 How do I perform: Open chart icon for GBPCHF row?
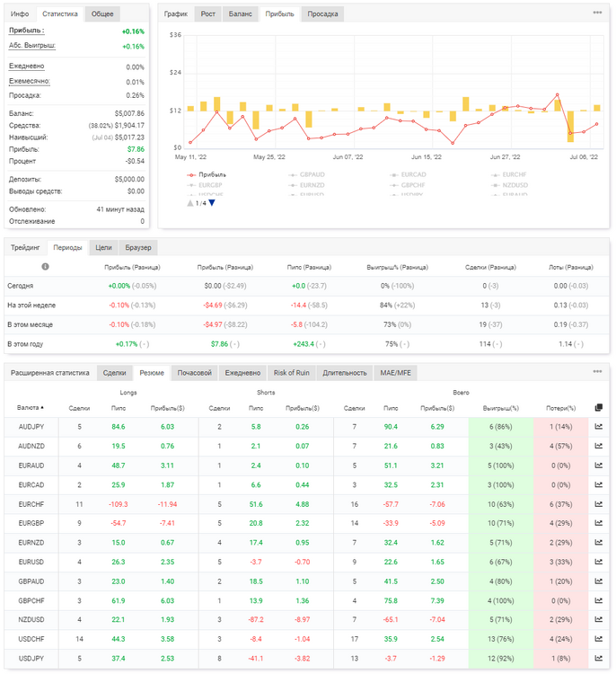598,600
